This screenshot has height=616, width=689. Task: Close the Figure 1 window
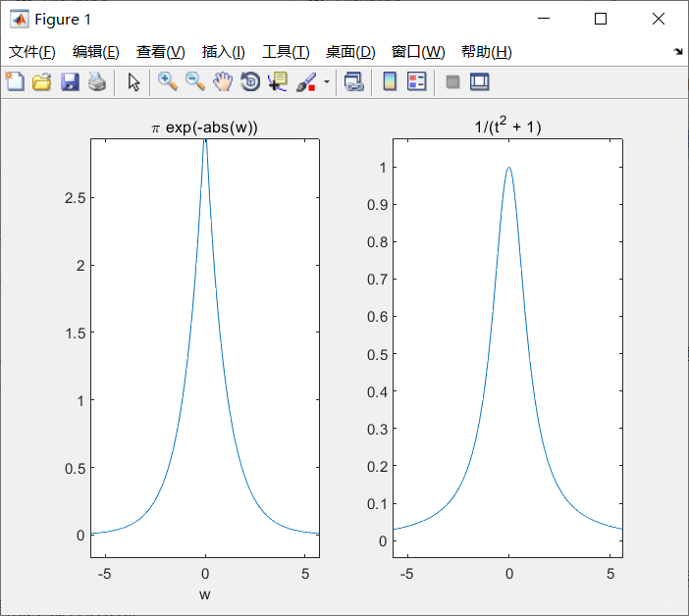(659, 19)
